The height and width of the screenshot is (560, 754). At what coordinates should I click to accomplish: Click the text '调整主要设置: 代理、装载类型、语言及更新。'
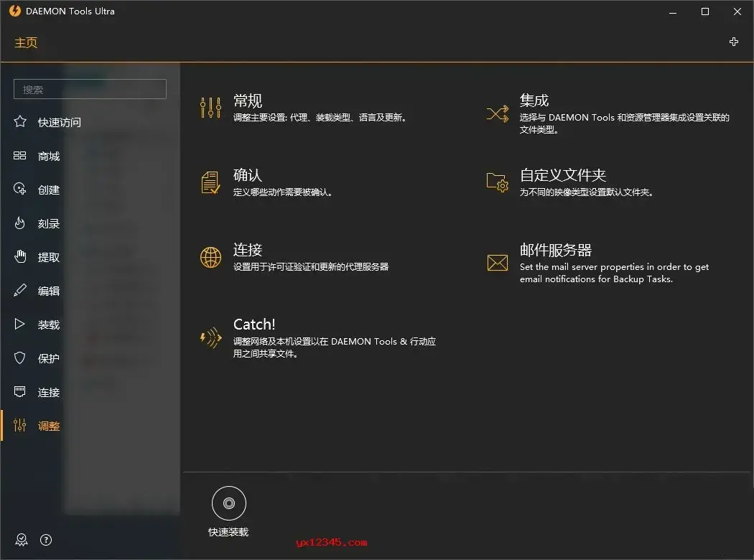(x=320, y=118)
